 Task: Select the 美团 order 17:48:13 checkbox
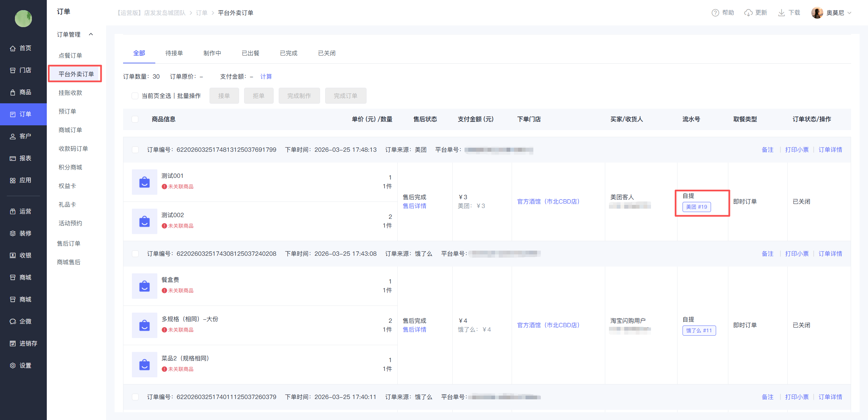coord(135,150)
